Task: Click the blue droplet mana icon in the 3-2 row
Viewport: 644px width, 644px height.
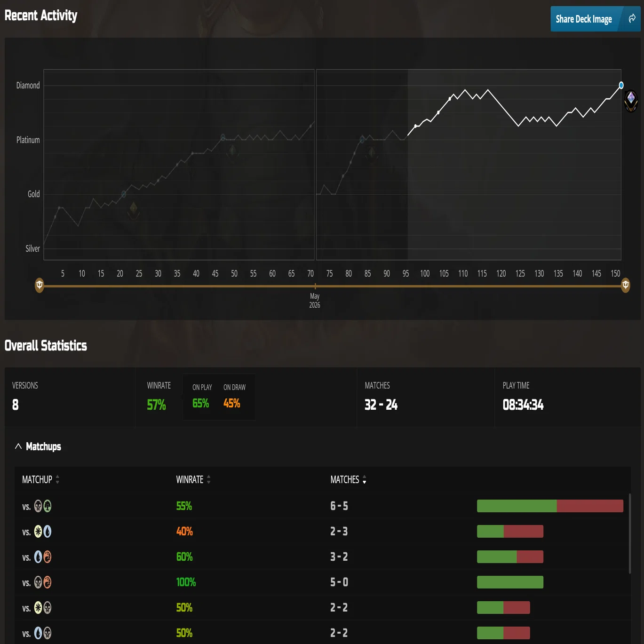Action: tap(38, 557)
